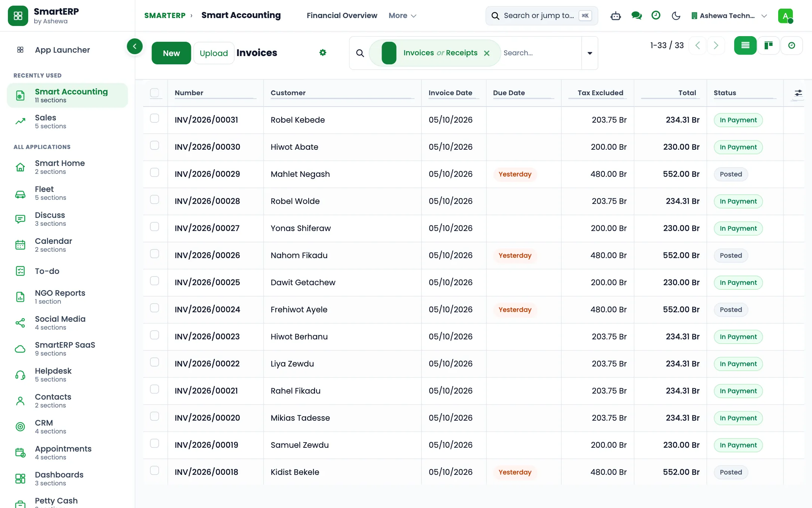Open the search filter options dropdown arrow
The height and width of the screenshot is (508, 812).
click(590, 53)
